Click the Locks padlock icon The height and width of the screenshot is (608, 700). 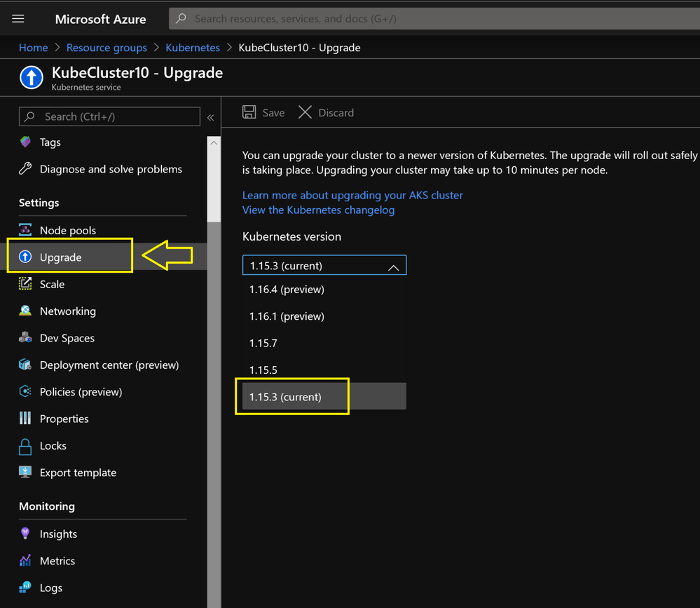[25, 446]
